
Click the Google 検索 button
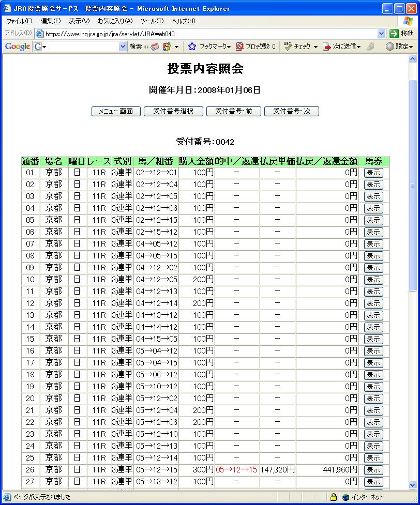click(136, 47)
